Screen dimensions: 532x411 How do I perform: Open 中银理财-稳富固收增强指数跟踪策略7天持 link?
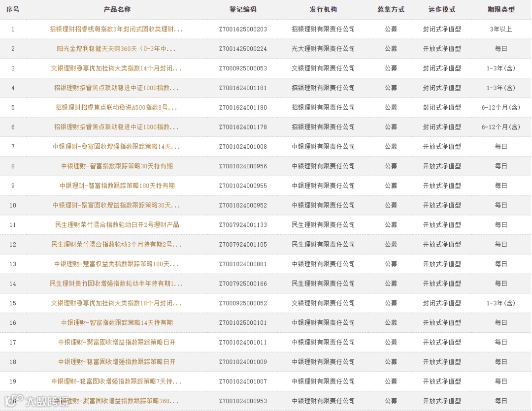pyautogui.click(x=116, y=381)
